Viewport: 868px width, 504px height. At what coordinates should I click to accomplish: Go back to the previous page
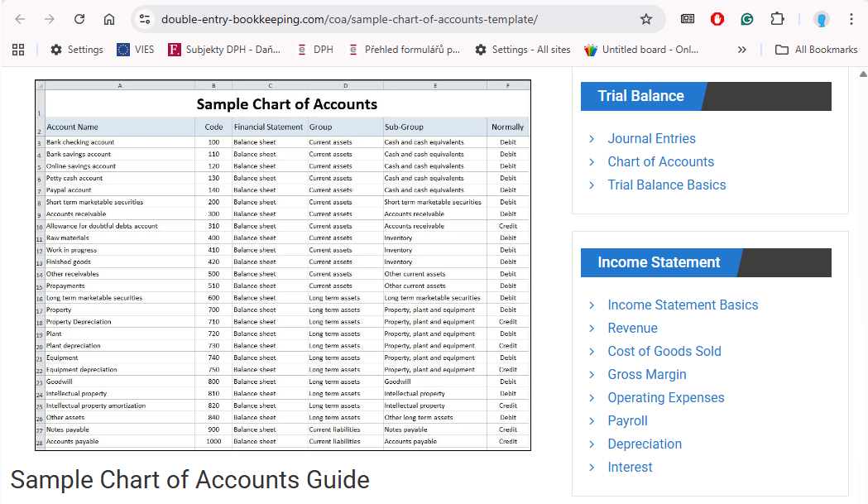click(x=20, y=19)
